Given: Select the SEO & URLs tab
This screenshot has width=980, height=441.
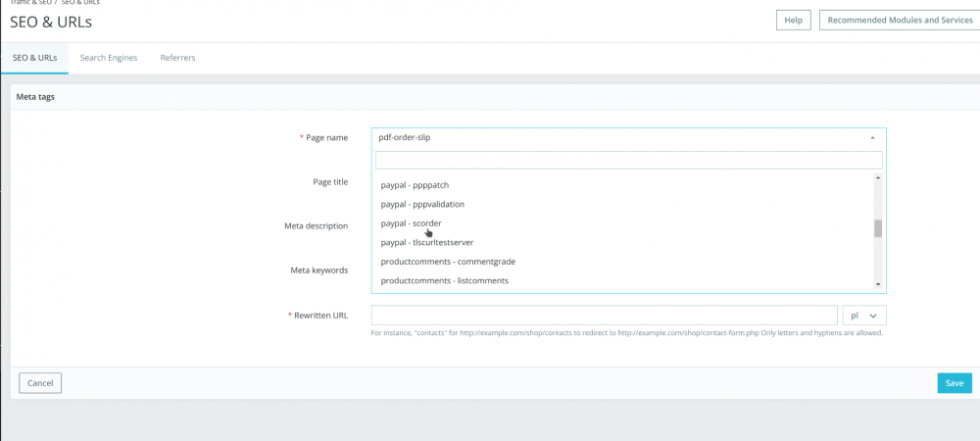Looking at the screenshot, I should click(34, 58).
